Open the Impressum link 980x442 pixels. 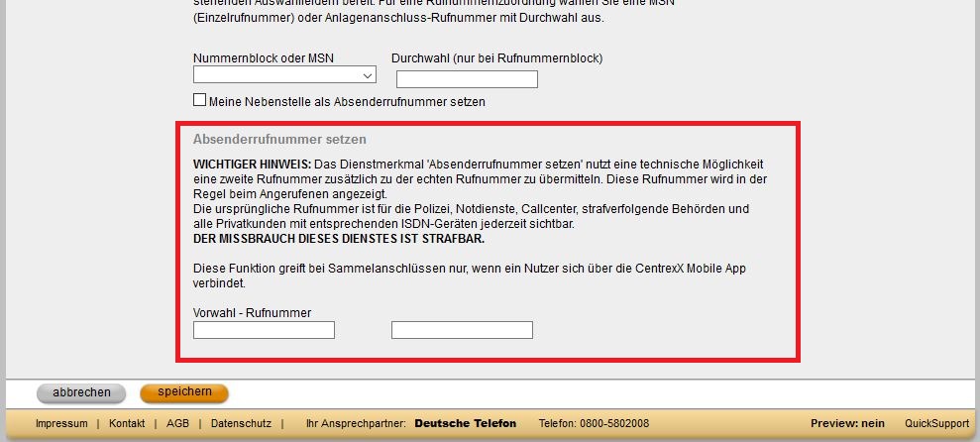click(61, 424)
